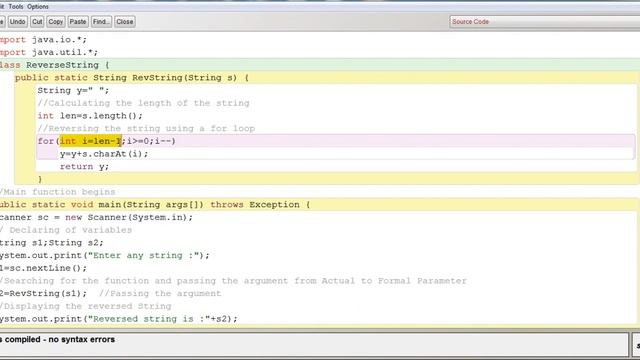Image resolution: width=640 pixels, height=360 pixels.
Task: Click the Close toolbar button
Action: 124,22
